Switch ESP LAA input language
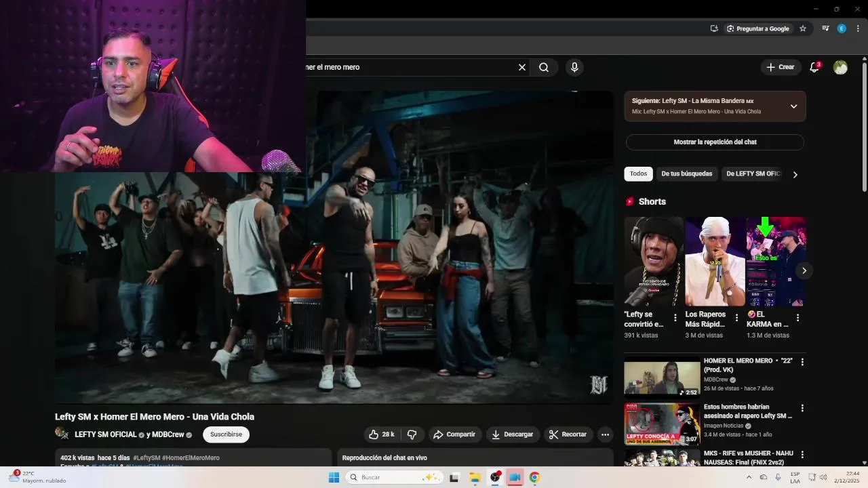Screen dimensions: 868x488 (x=795, y=477)
